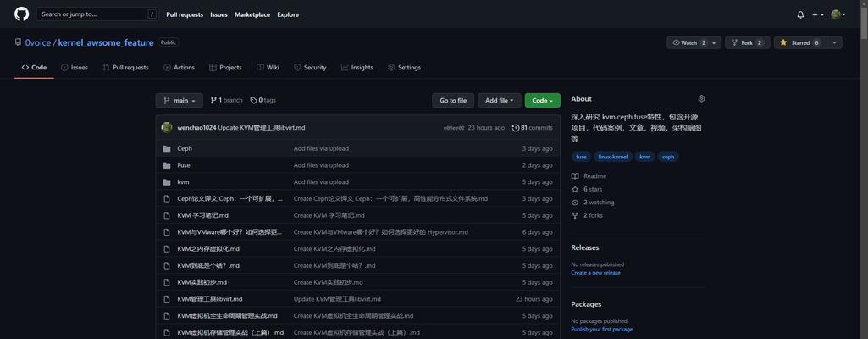Switch to the Pull requests tab
The width and height of the screenshot is (868, 339).
point(125,68)
